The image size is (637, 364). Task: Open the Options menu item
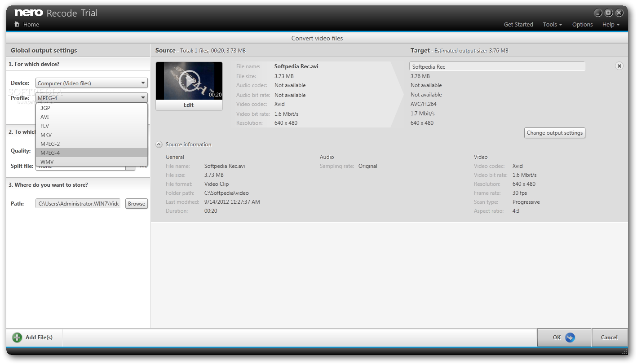(x=582, y=25)
